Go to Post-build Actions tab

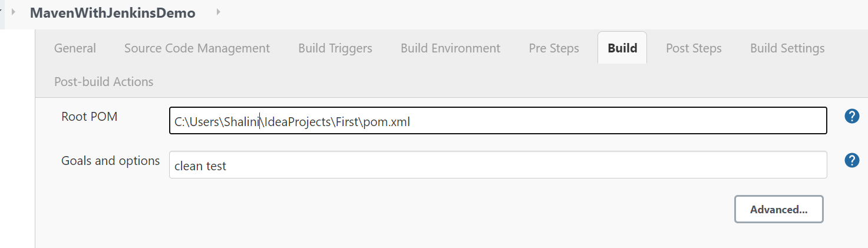click(104, 82)
